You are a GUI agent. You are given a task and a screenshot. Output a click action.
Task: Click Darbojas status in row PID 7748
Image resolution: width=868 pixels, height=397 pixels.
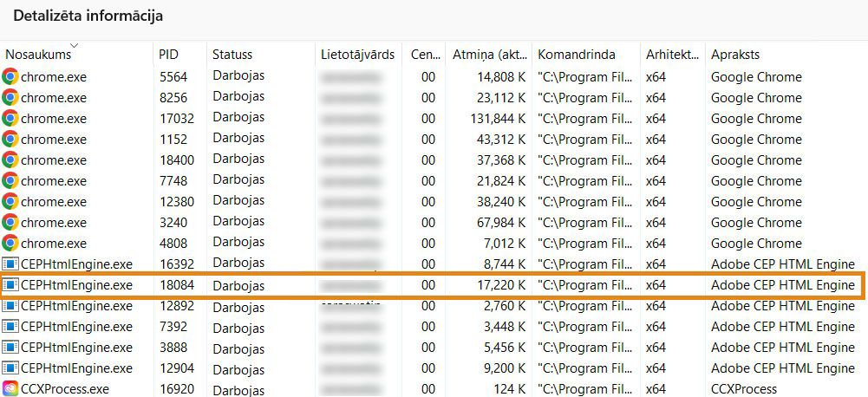point(238,179)
